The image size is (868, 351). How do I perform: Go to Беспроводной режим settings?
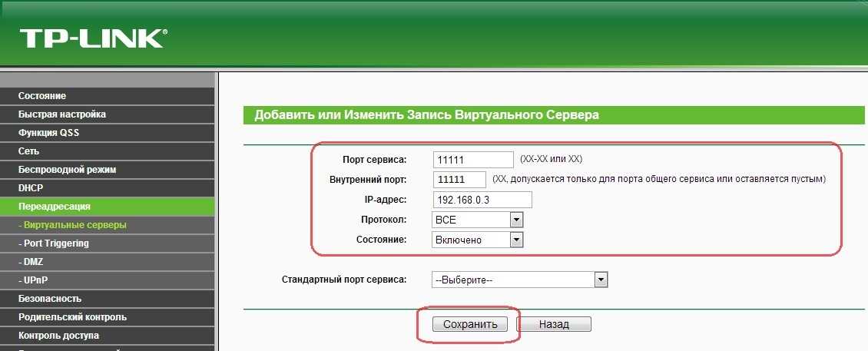[x=67, y=170]
